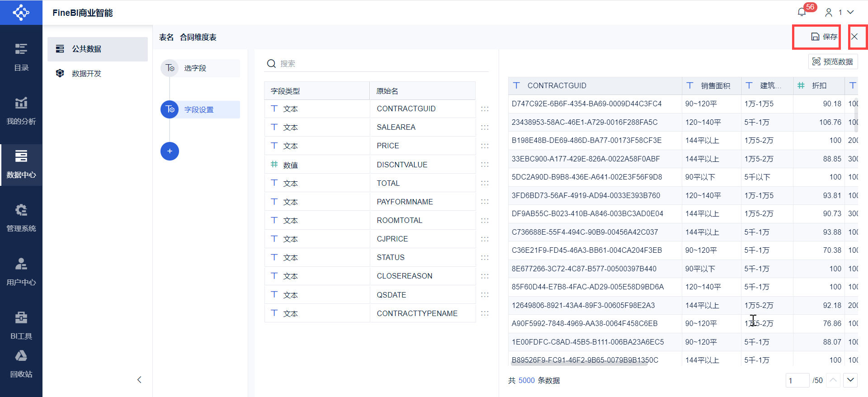Screen dimensions: 868x397
Task: Click the drag handle for DISCNTVALUE row
Action: (485, 165)
